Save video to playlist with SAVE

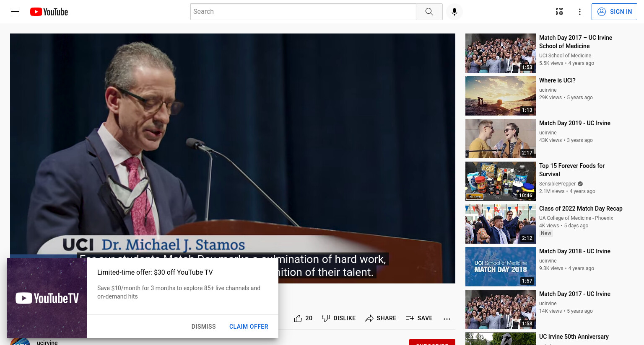419,318
